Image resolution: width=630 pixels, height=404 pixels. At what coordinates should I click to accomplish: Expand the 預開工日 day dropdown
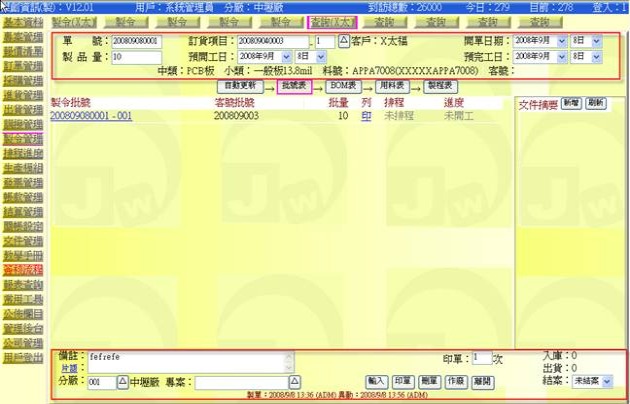(311, 57)
